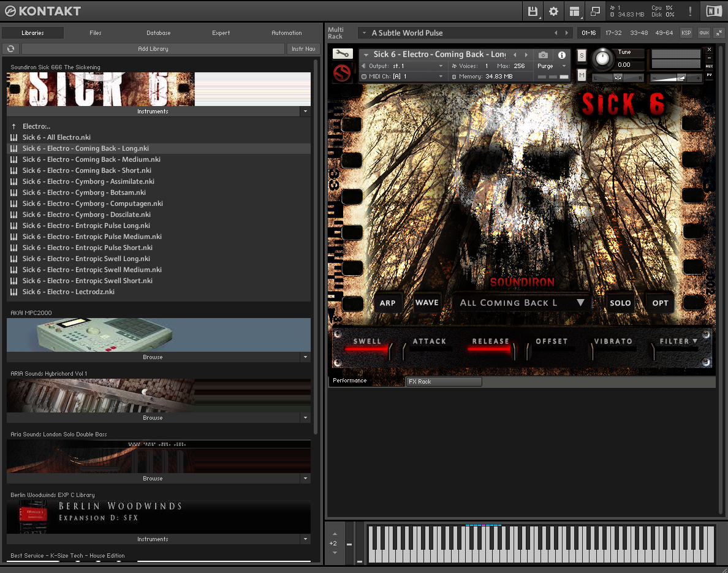Mute the Sick 6 instrument (M)

tap(582, 75)
